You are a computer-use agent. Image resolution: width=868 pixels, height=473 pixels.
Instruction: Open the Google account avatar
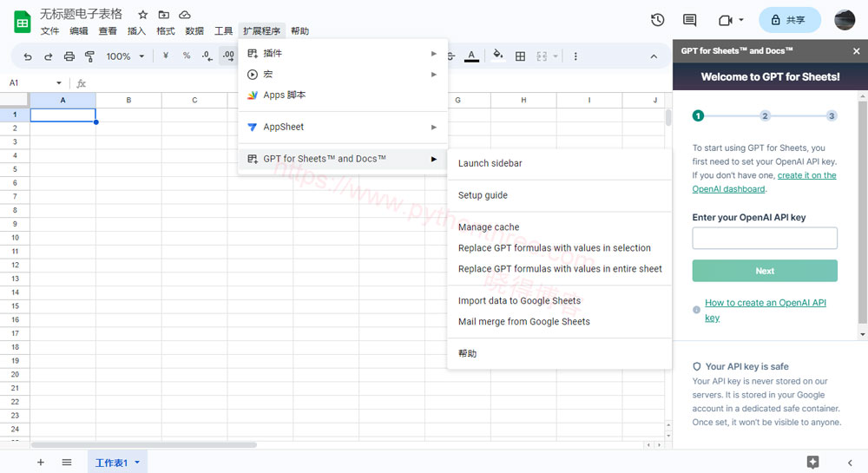point(845,20)
